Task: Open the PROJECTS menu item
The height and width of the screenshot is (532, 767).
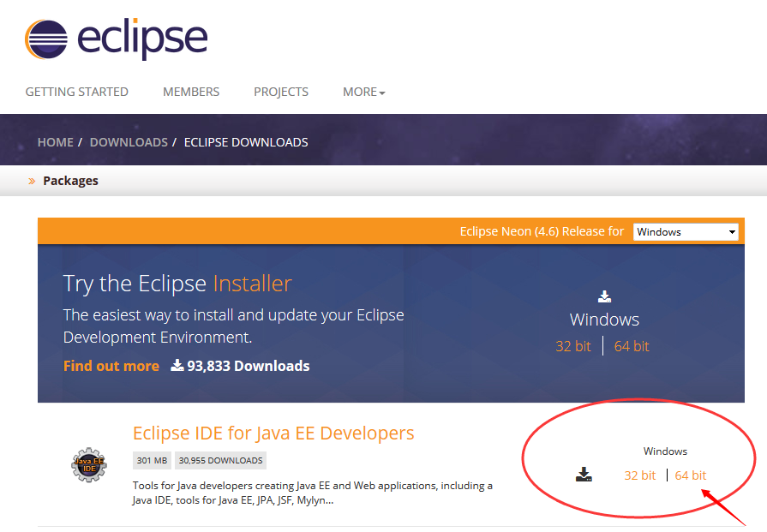Action: coord(281,92)
